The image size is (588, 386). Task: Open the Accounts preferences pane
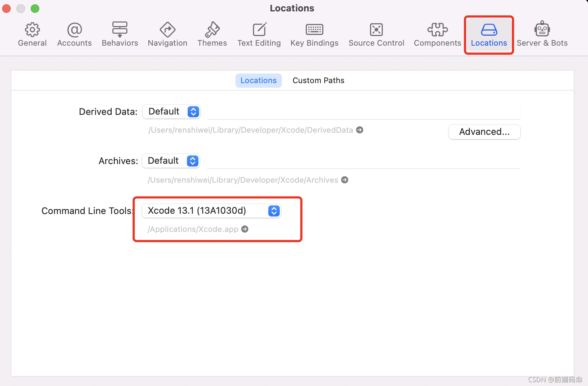[x=74, y=35]
